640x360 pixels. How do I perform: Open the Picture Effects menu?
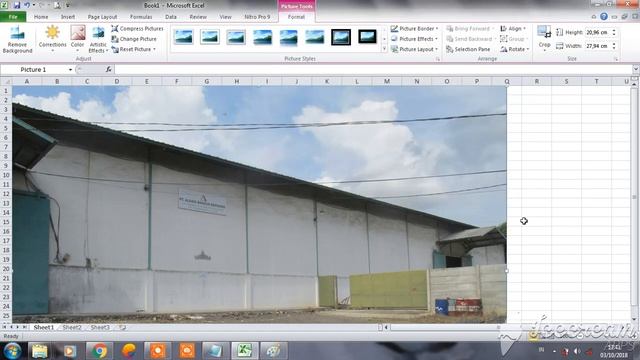click(x=414, y=39)
